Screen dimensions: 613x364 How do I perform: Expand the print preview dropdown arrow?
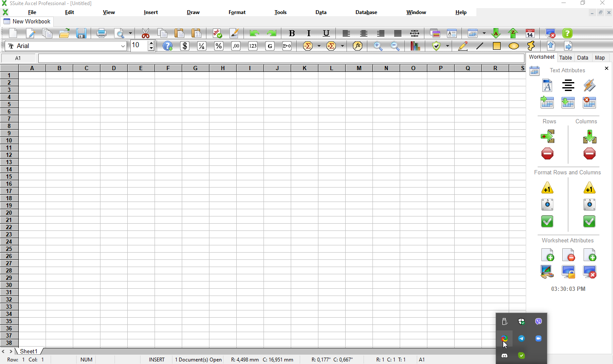tap(130, 33)
